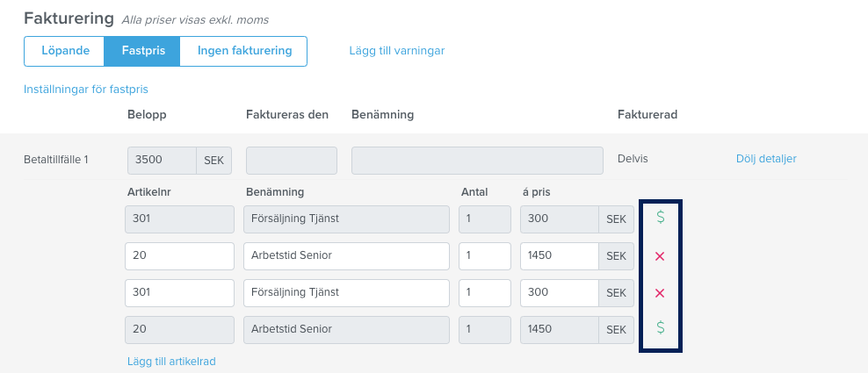Click Antal field in editable Arbetstid Senior row

[x=485, y=256]
